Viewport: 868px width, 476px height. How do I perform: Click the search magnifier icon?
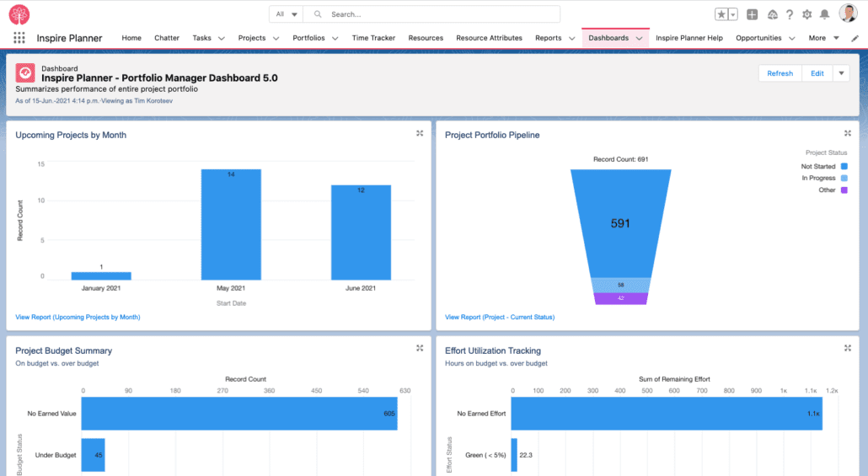point(318,14)
